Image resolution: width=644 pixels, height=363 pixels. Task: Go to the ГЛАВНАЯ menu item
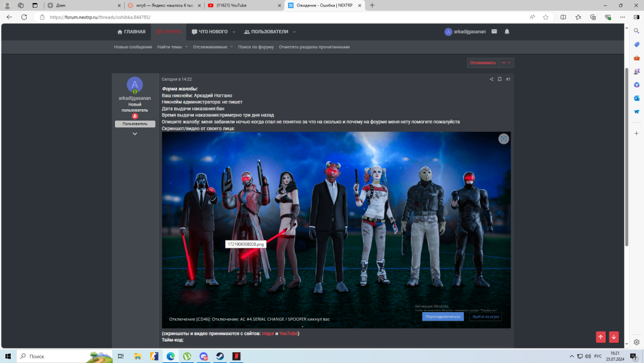(131, 32)
